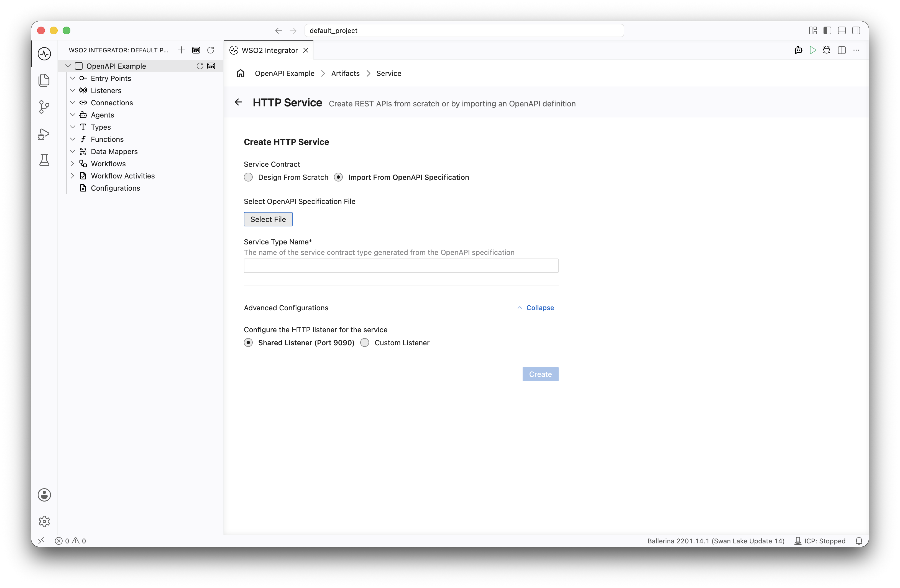
Task: Collapse the OpenAPI Example tree node
Action: [68, 66]
